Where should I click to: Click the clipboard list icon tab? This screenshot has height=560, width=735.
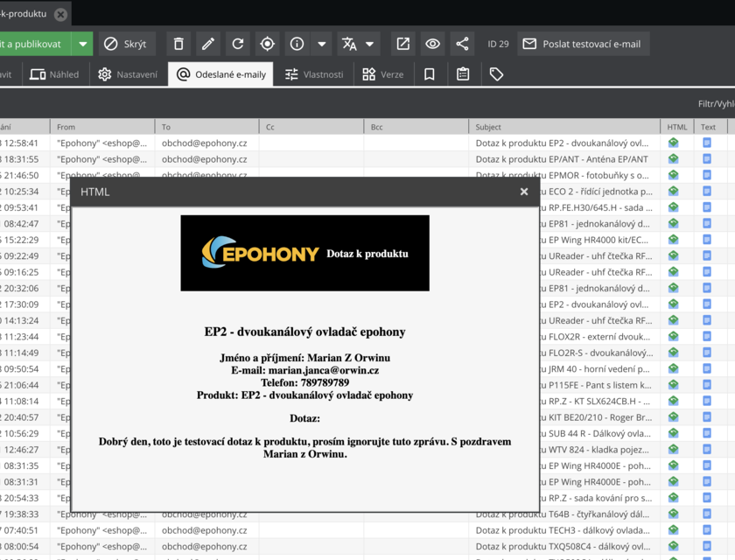463,74
